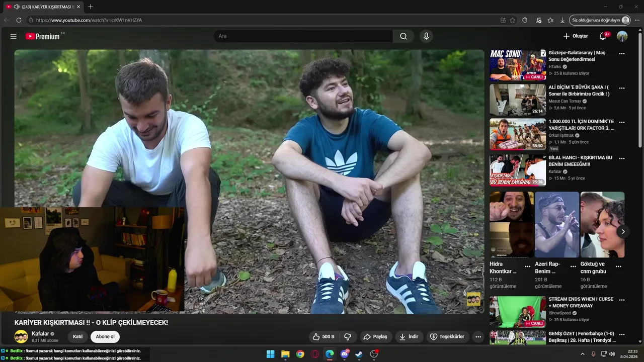644x362 pixels.
Task: Click the address bar URL
Action: [89, 20]
